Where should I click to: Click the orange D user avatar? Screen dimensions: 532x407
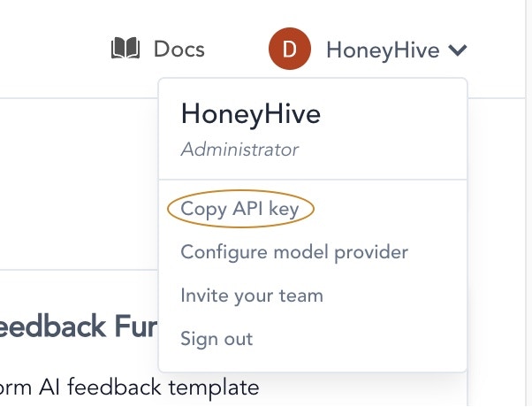coord(290,49)
